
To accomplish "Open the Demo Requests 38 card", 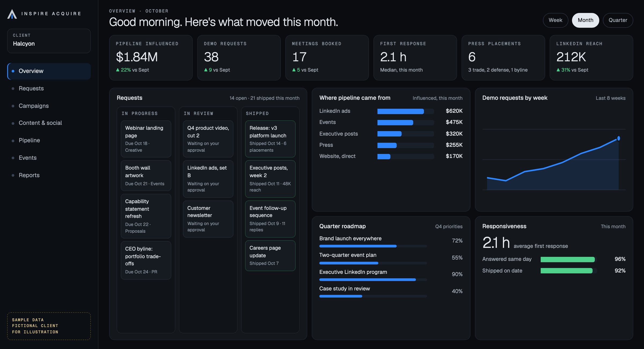I will point(239,58).
